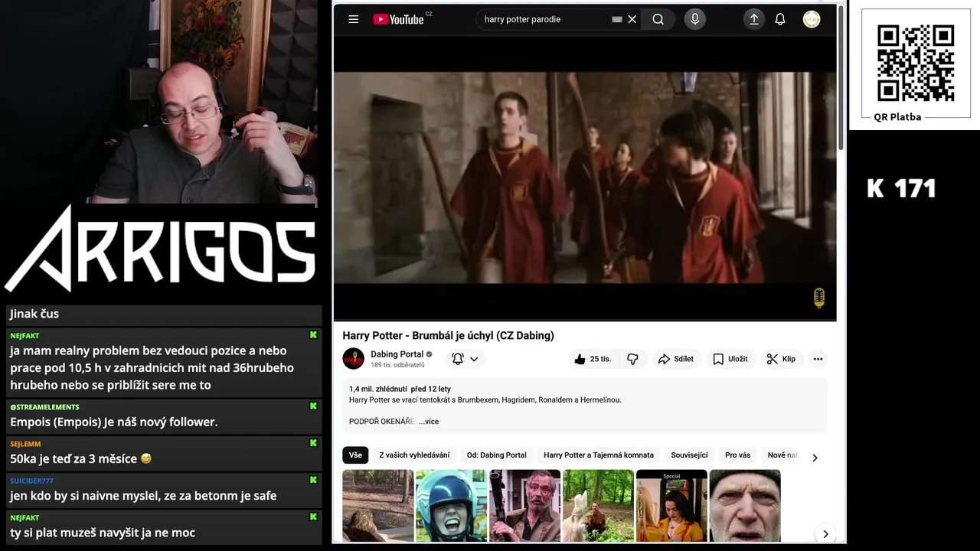
Task: Click the ARRIGOS logo overlay
Action: (161, 249)
